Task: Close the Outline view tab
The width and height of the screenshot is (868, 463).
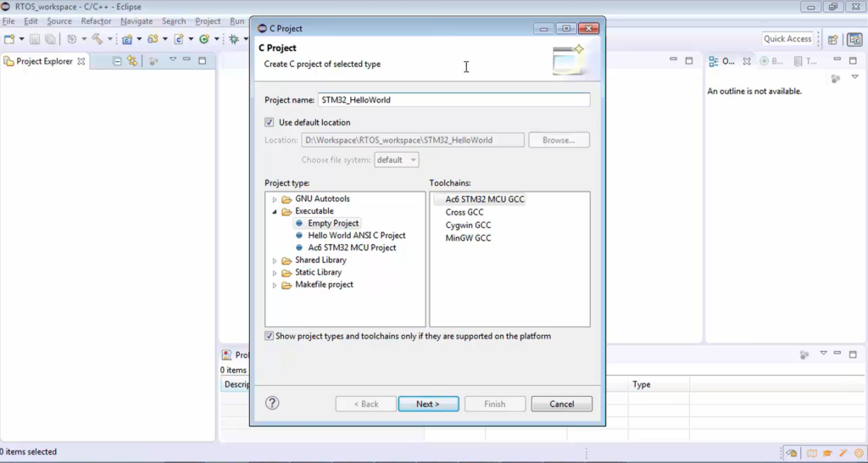Action: (x=747, y=61)
